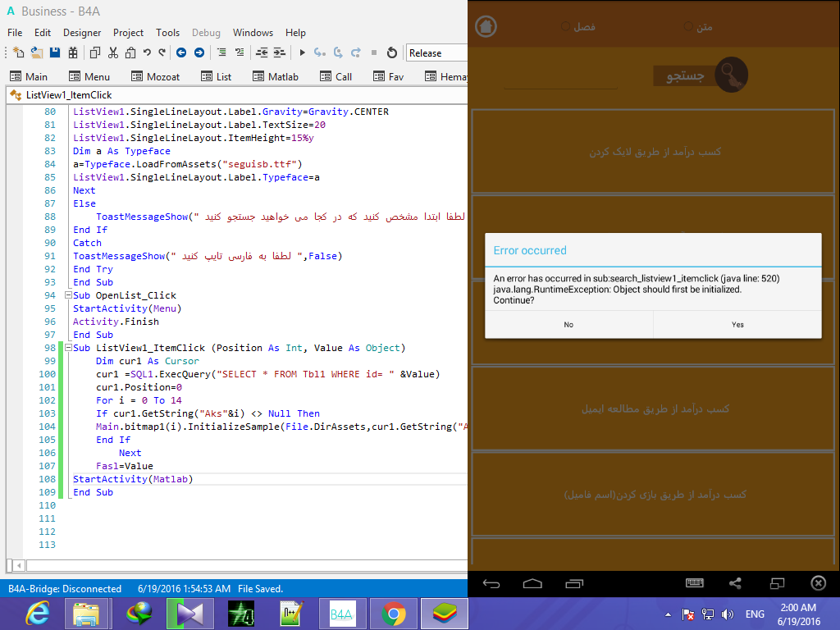The image size is (840, 630).
Task: Open the Android keyboard icon
Action: tap(695, 583)
